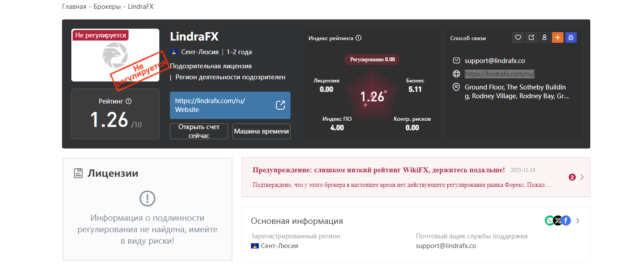The image size is (644, 271).
Task: Share via the X social icon
Action: tap(558, 220)
